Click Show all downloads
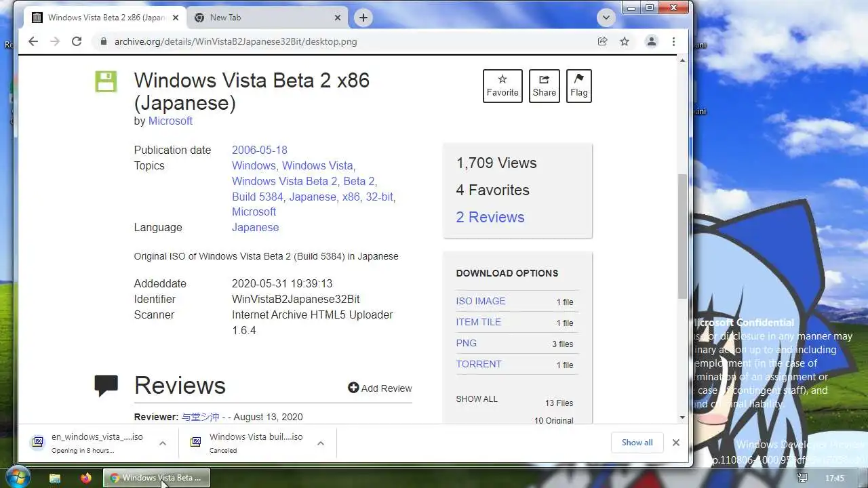The height and width of the screenshot is (488, 868). 637,443
